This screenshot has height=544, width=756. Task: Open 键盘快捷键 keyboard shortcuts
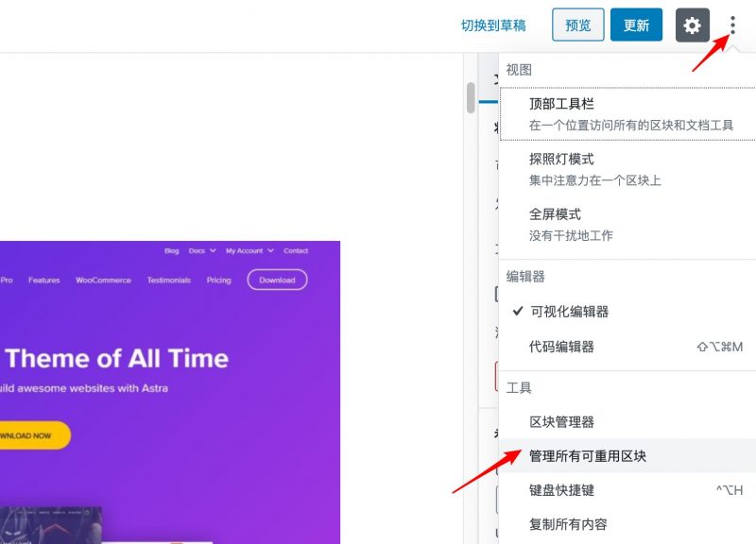(628, 490)
